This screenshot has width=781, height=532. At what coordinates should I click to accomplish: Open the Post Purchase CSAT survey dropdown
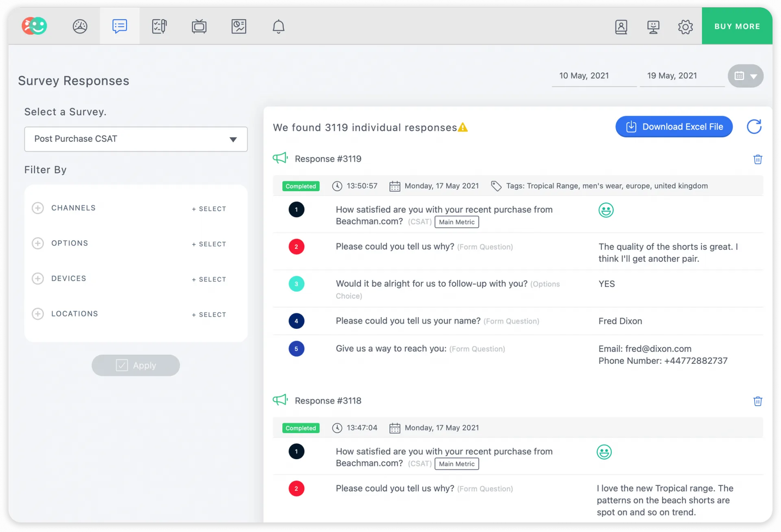[x=136, y=139]
